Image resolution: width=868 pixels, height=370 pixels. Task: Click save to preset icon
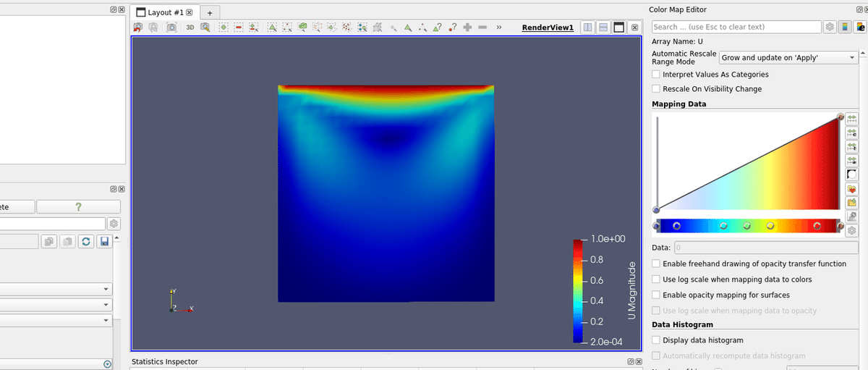(x=851, y=203)
